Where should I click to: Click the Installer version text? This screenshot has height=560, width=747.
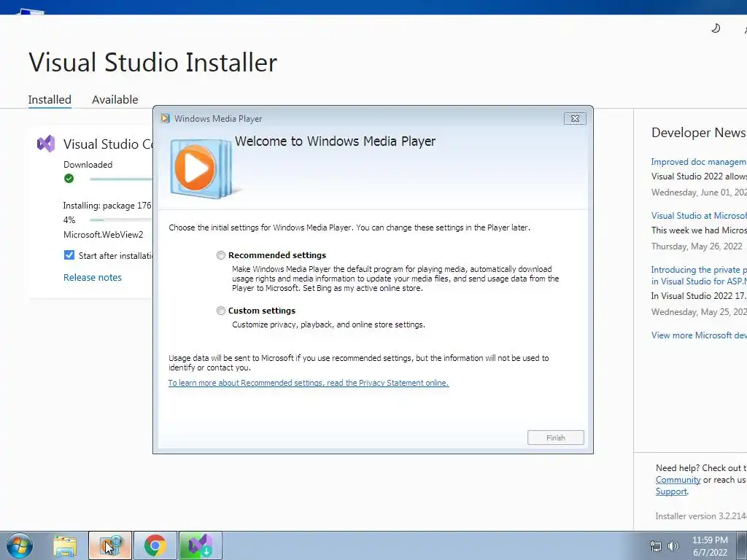tap(701, 516)
